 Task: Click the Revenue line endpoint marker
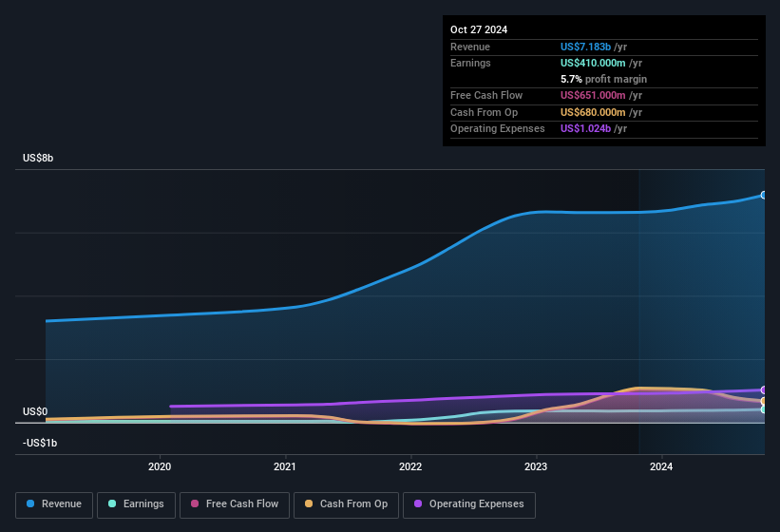[x=764, y=195]
